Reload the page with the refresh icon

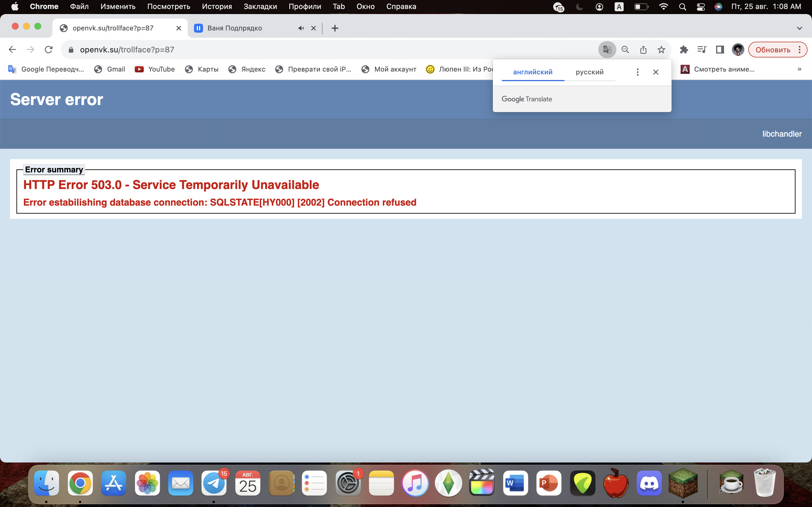click(x=49, y=50)
